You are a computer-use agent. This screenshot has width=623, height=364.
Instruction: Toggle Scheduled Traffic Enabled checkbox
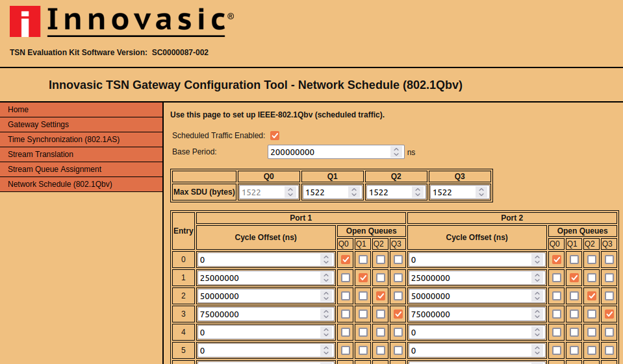coord(275,136)
